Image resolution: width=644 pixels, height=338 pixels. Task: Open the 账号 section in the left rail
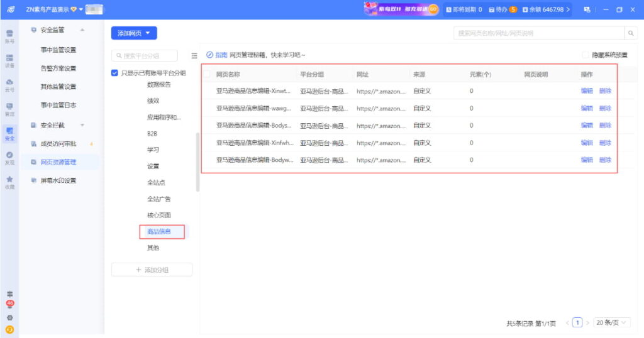[9, 36]
